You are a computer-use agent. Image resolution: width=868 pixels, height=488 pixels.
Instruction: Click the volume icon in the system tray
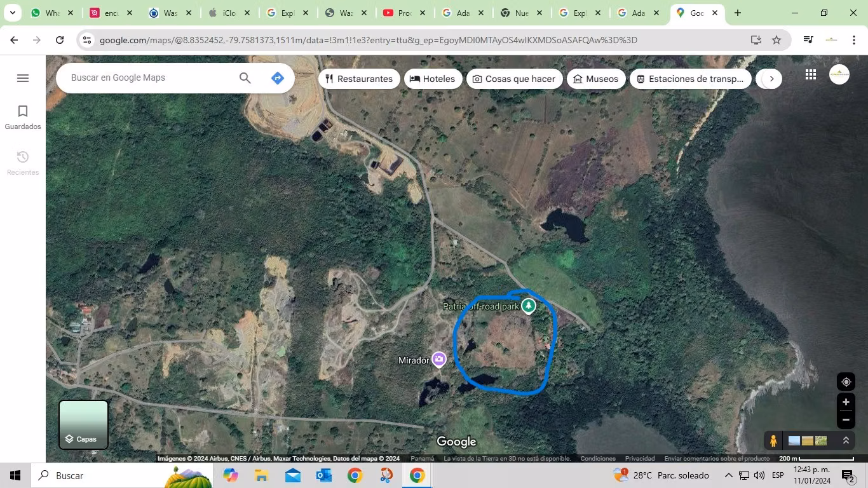[x=759, y=475]
